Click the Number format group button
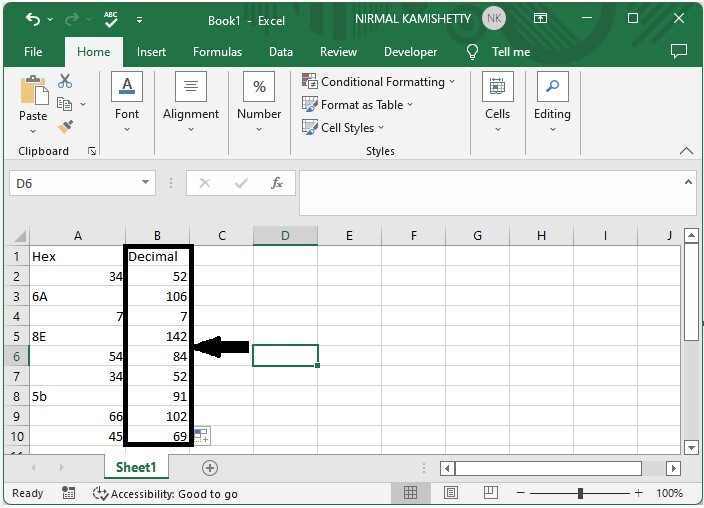The width and height of the screenshot is (704, 508). click(x=259, y=101)
